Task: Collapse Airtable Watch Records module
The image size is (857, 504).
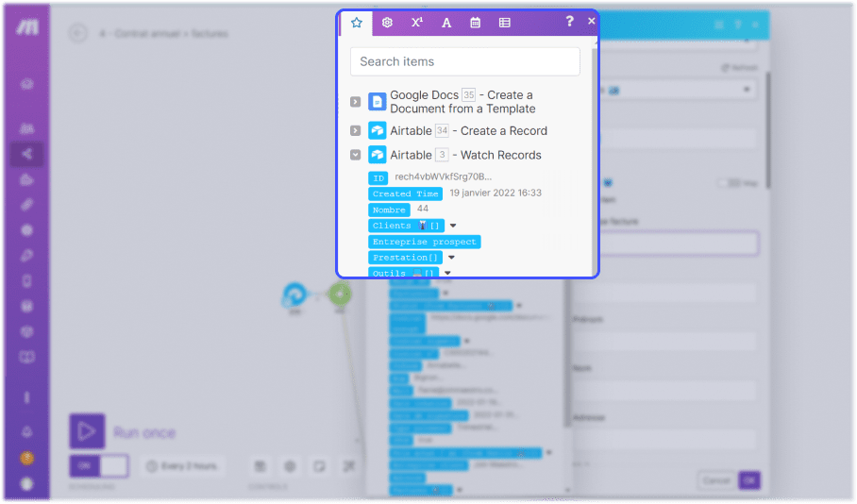Action: pos(355,155)
